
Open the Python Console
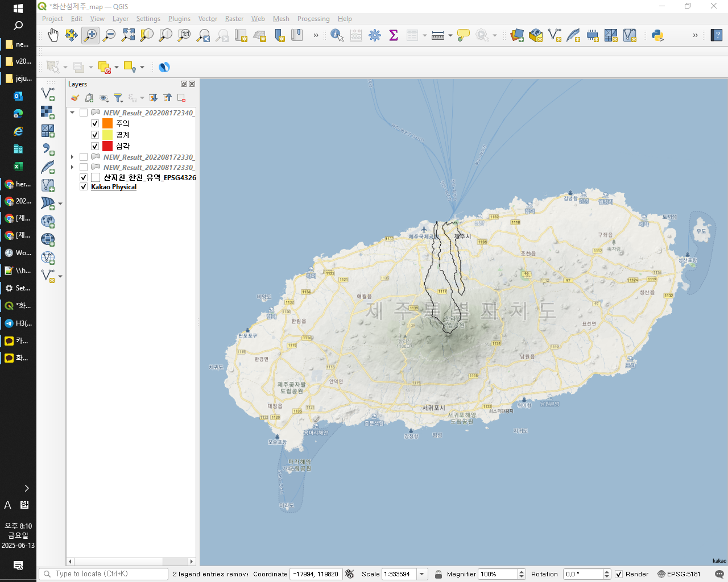coord(657,35)
